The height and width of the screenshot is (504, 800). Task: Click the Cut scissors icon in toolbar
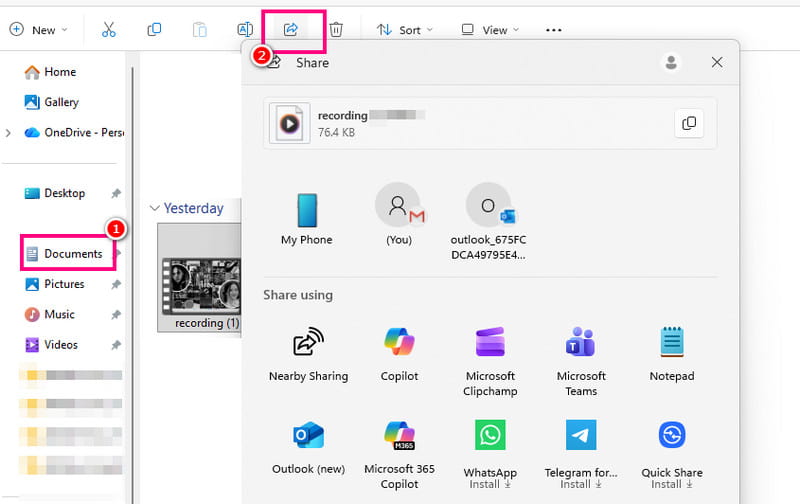pyautogui.click(x=109, y=30)
